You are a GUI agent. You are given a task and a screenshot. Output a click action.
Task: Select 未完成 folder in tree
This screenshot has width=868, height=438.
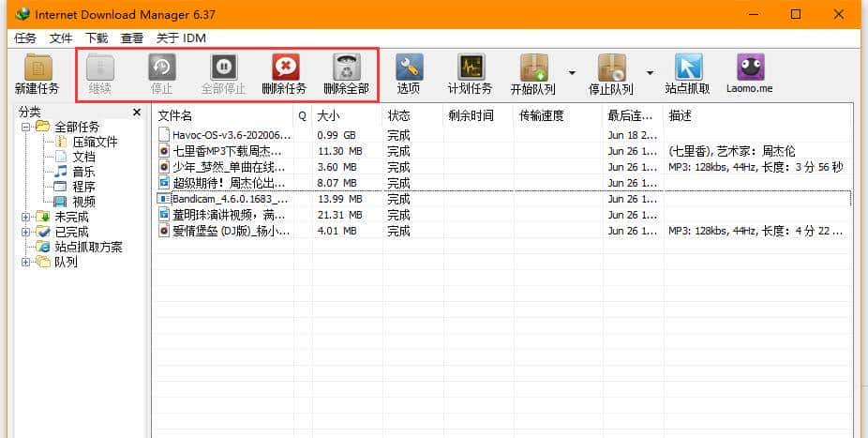point(71,218)
